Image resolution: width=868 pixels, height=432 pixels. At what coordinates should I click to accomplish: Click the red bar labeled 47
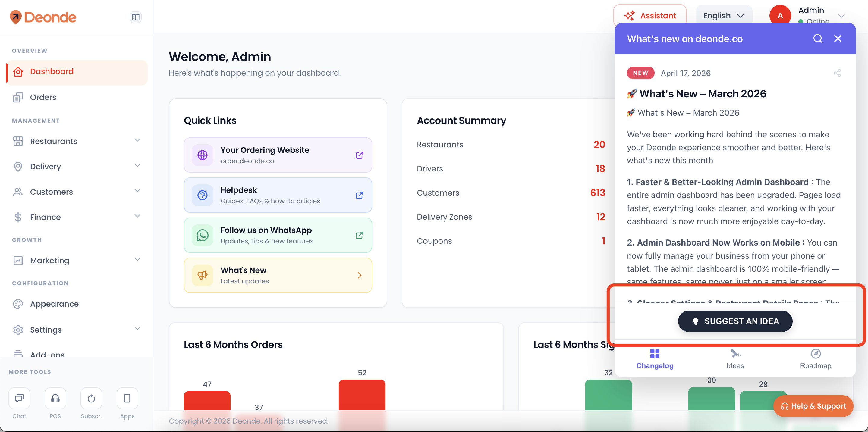tap(207, 400)
